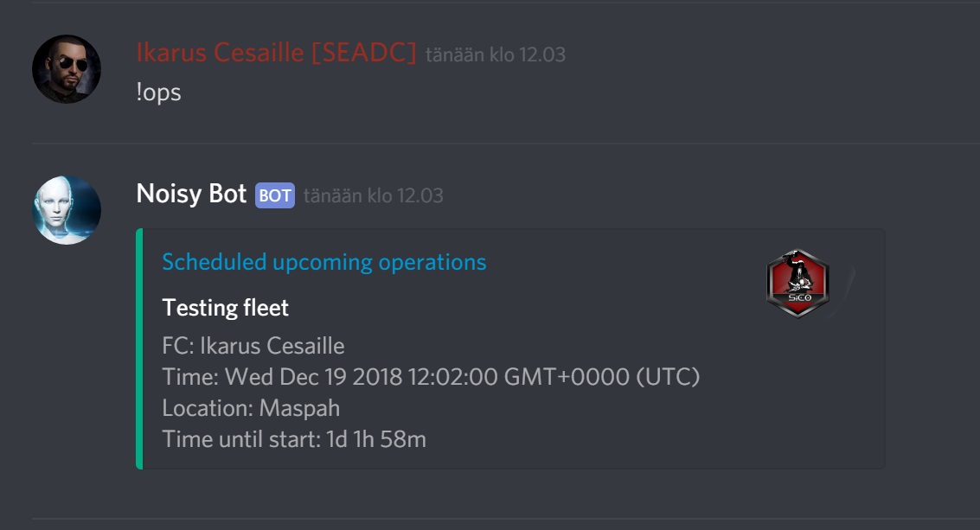This screenshot has height=530, width=980.
Task: Open the Scheduled upcoming operations link
Action: coord(323,262)
